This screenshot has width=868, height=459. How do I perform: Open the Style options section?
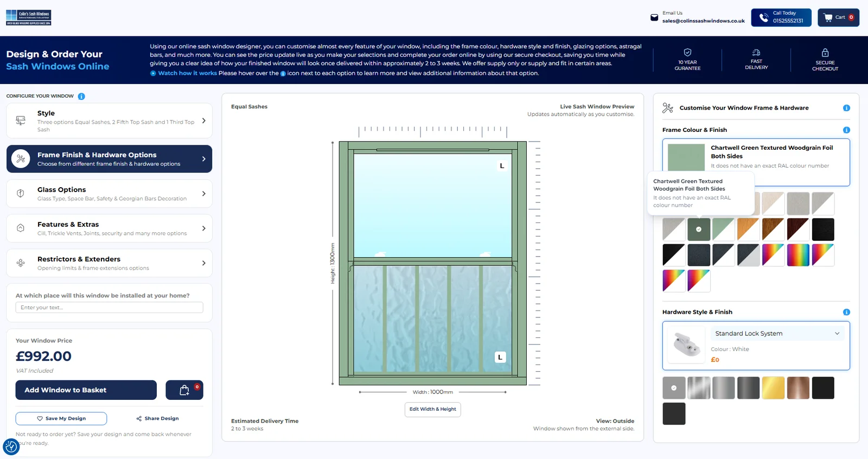[109, 120]
